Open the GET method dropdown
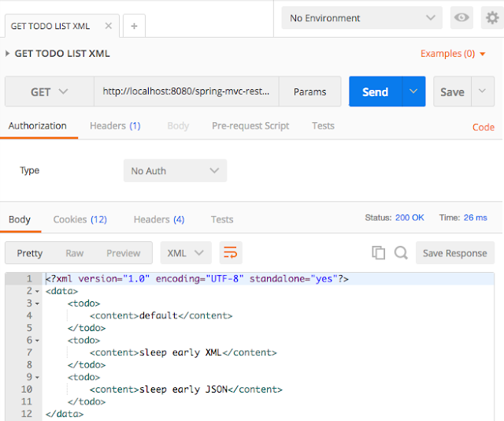 tap(50, 91)
